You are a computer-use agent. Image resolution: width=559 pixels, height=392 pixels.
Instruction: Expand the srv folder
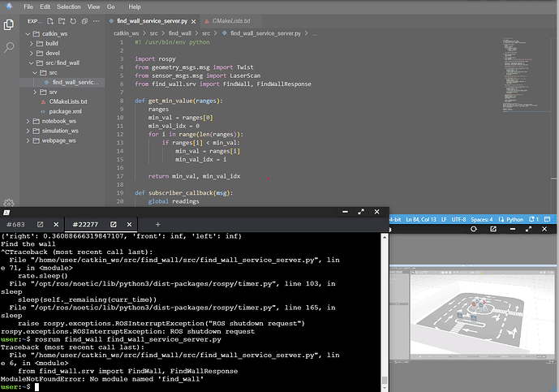tap(53, 92)
